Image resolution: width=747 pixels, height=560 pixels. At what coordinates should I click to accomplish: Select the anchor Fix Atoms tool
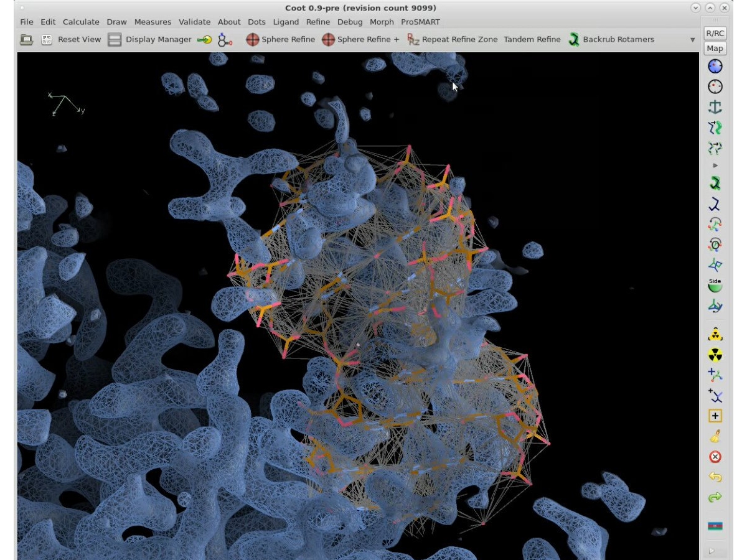pos(715,107)
